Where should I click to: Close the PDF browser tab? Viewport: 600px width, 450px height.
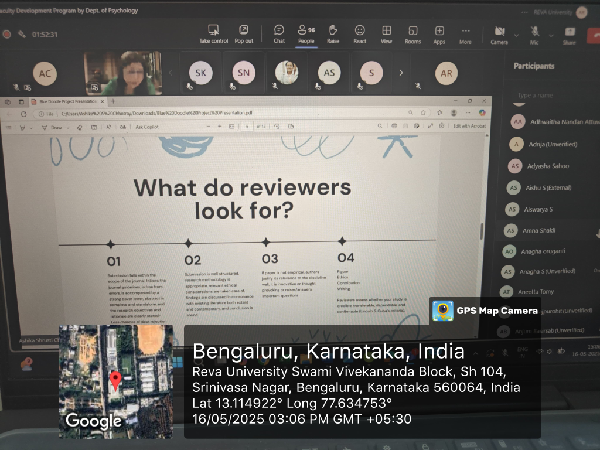[102, 101]
